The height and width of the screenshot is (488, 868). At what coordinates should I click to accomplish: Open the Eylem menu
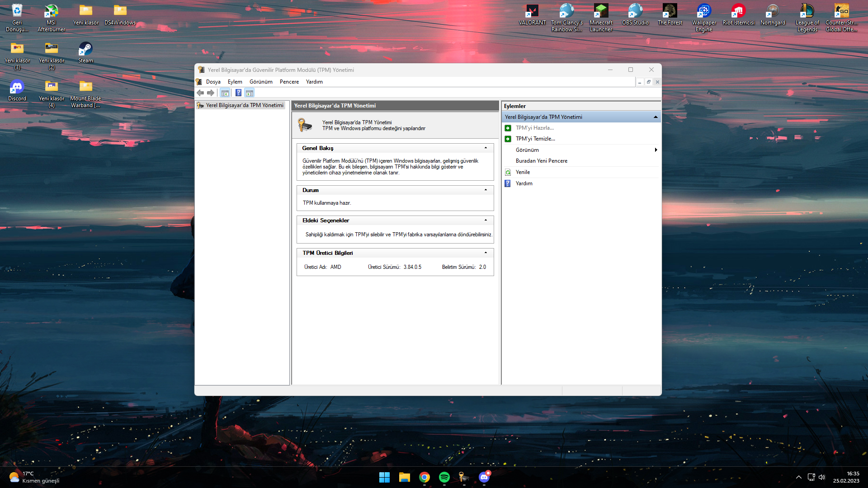(x=234, y=82)
